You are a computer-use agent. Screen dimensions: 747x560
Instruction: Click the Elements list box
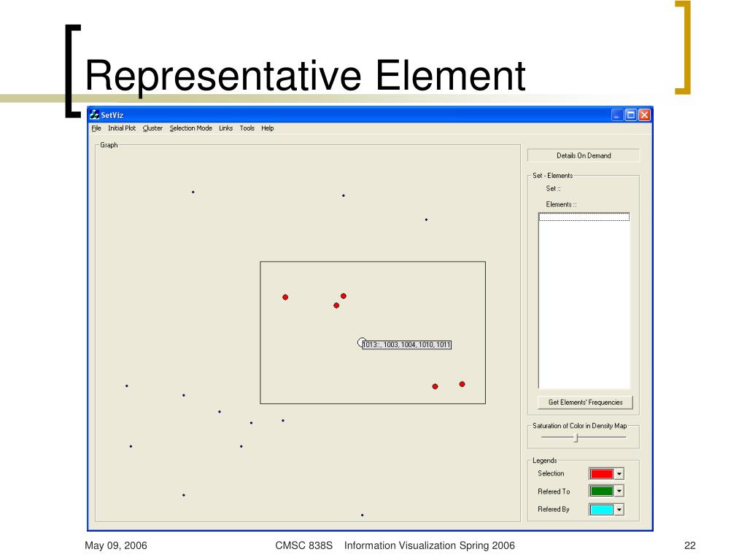pyautogui.click(x=584, y=300)
